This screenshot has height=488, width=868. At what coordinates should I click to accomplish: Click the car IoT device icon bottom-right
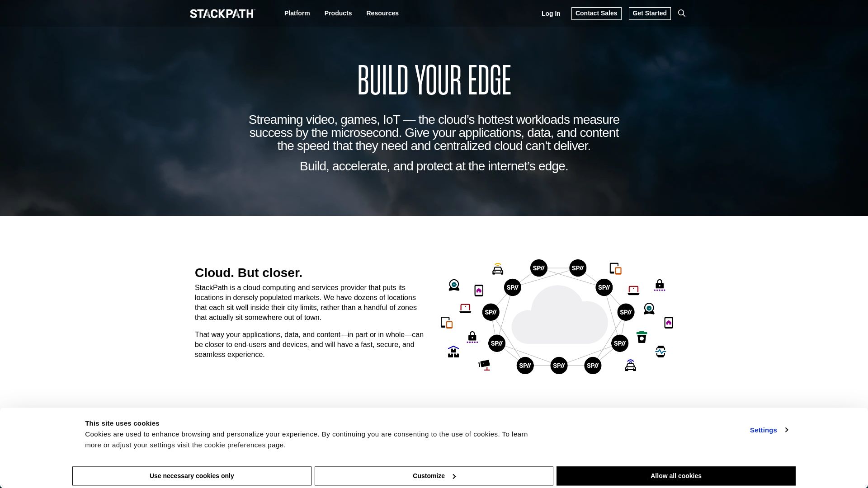pyautogui.click(x=631, y=365)
